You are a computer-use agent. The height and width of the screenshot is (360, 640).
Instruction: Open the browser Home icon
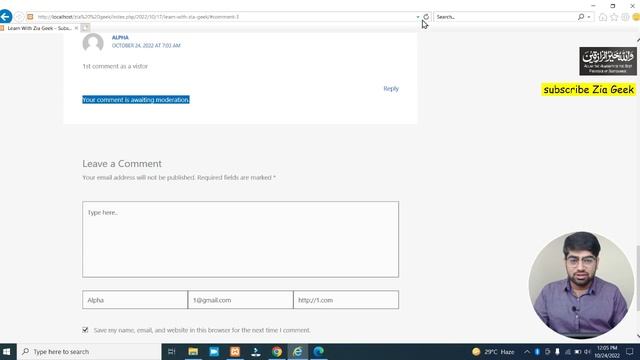click(x=603, y=17)
